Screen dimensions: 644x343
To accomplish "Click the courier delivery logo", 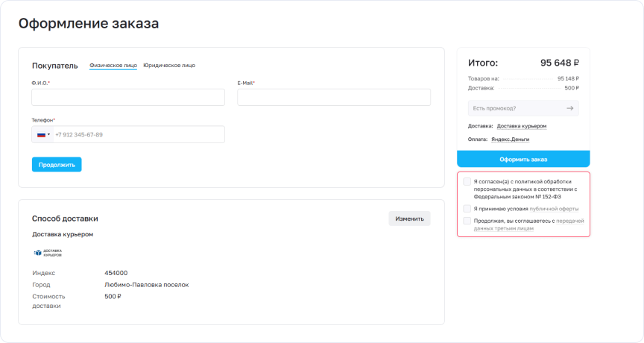I will [x=48, y=253].
